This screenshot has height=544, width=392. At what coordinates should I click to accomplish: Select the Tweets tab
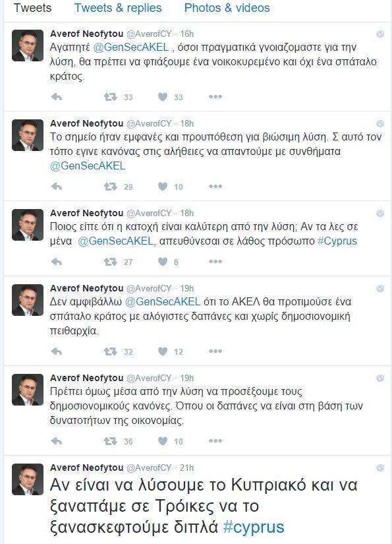coord(32,8)
